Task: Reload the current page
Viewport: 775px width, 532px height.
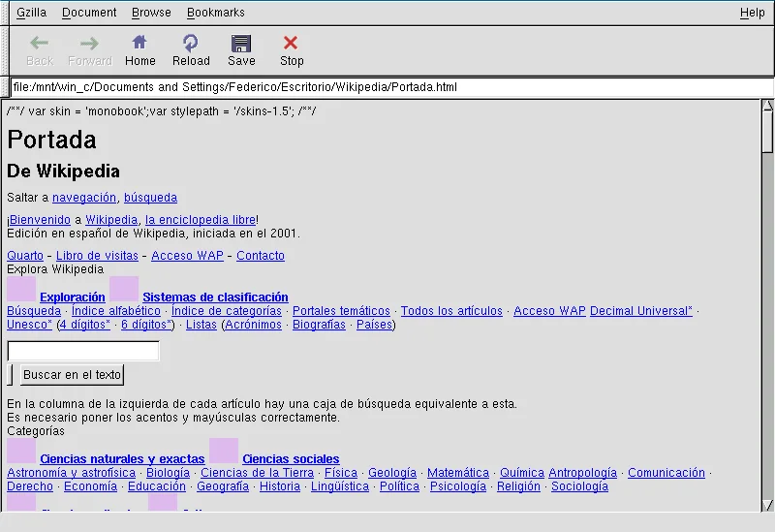Action: tap(190, 43)
